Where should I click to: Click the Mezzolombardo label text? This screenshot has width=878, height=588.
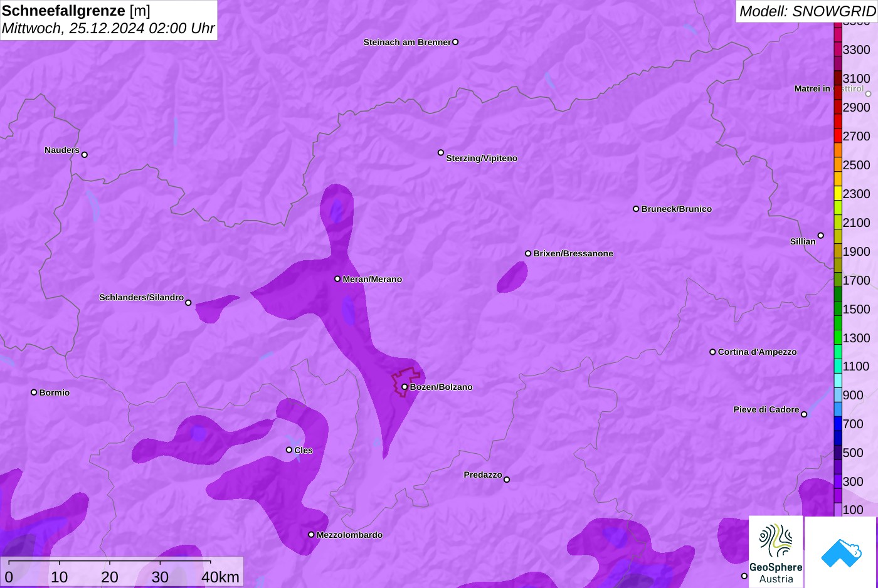click(x=349, y=535)
